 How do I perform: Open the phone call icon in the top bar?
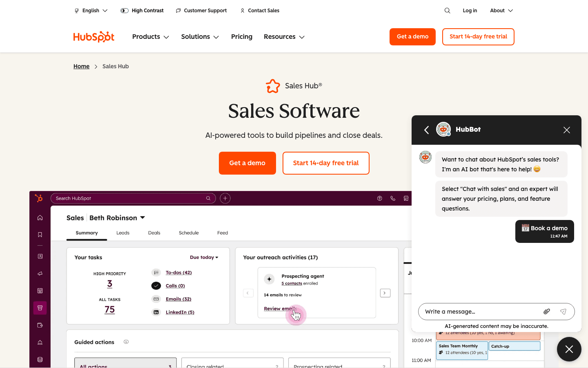click(392, 198)
